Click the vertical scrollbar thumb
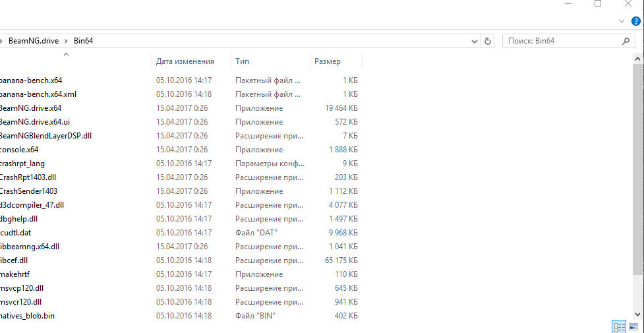This screenshot has width=644, height=333. [637, 169]
